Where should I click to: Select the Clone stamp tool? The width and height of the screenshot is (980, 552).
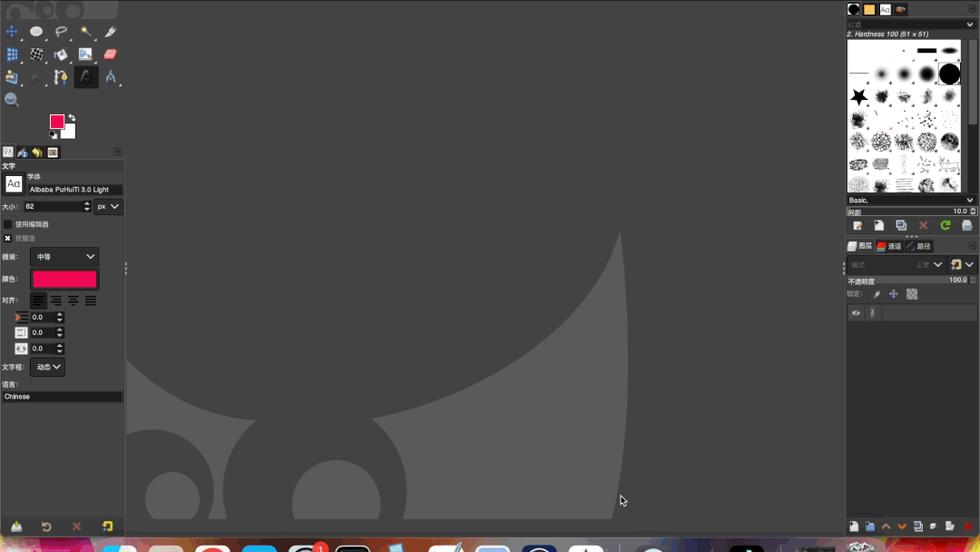[x=11, y=77]
